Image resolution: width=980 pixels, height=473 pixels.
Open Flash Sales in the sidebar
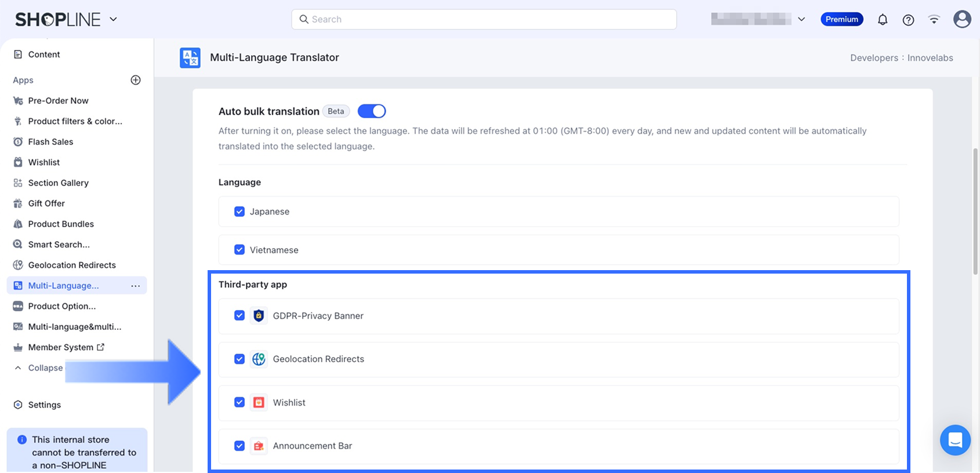pos(50,142)
